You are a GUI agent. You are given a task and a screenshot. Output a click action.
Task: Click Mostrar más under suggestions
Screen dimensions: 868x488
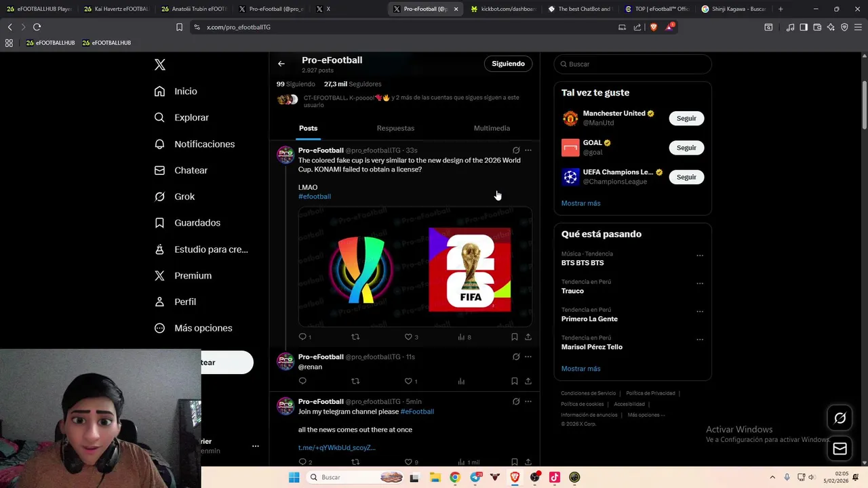[580, 203]
